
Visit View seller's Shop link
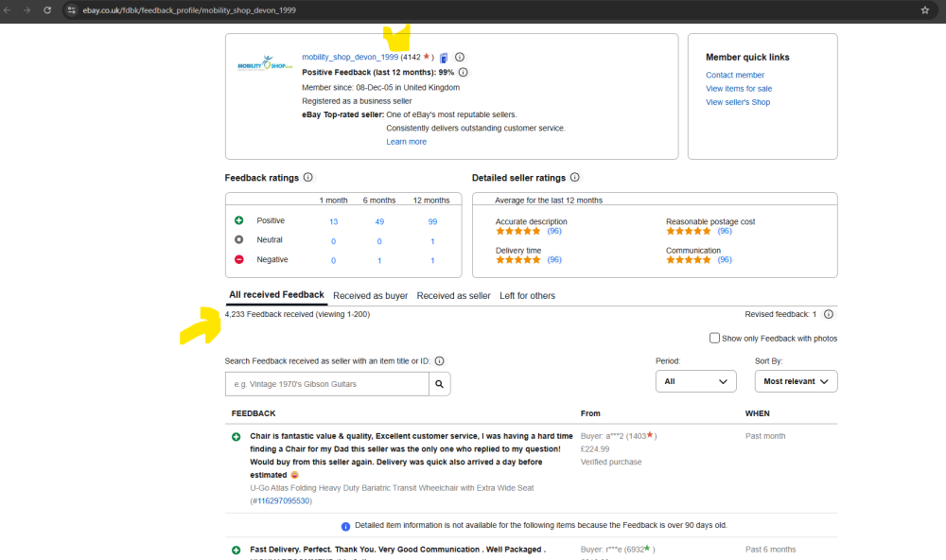click(x=738, y=102)
